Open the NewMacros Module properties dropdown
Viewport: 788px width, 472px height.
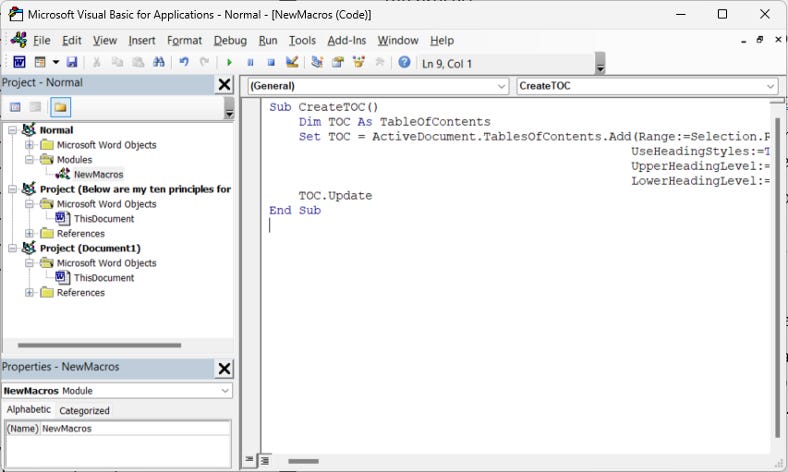click(117, 391)
